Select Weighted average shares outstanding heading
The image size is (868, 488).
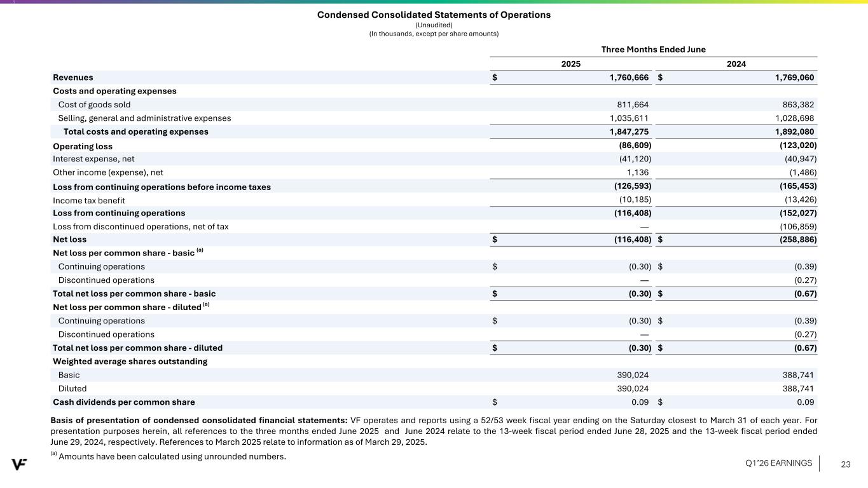pos(130,362)
